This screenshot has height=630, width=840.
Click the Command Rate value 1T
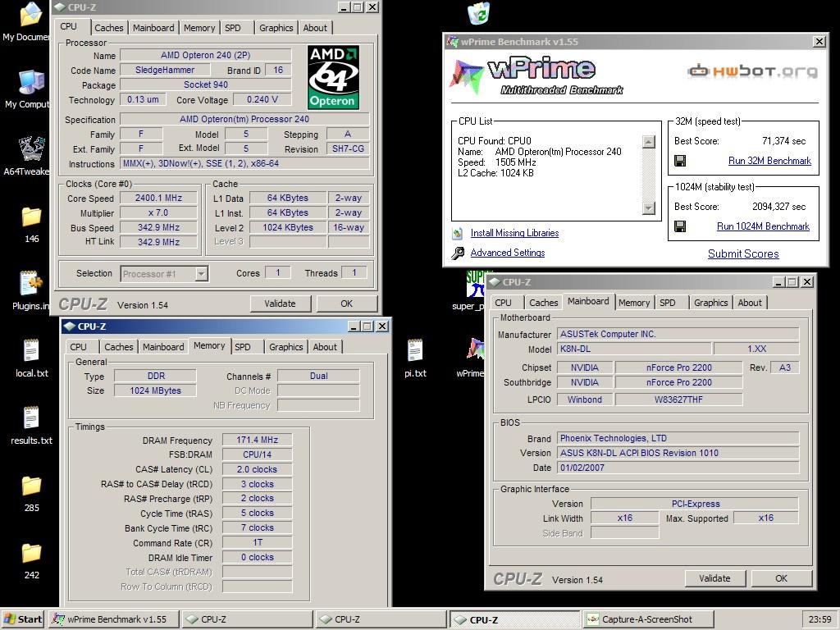(x=257, y=543)
